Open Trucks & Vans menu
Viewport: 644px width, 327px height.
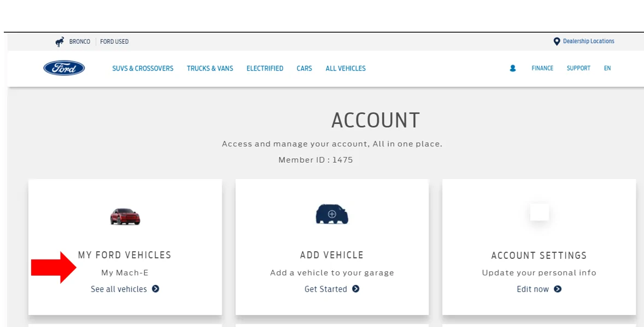point(210,69)
